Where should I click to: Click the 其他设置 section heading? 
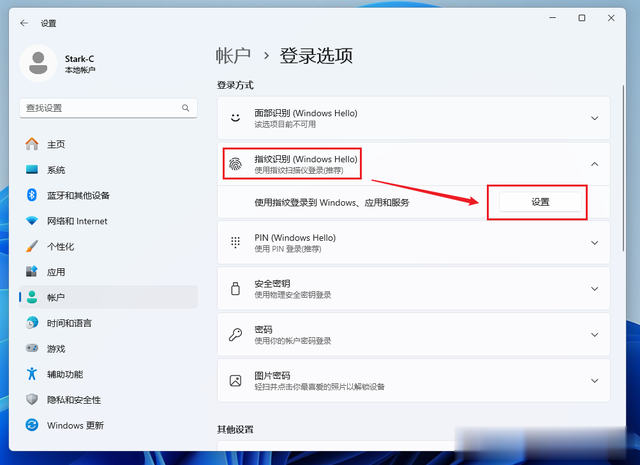tap(235, 429)
